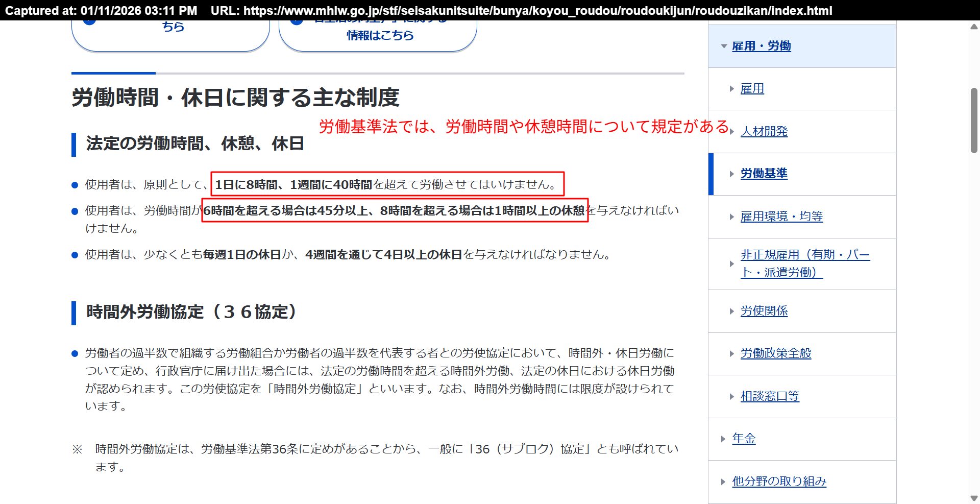
Task: Click the scrollbar up arrow
Action: point(974,27)
